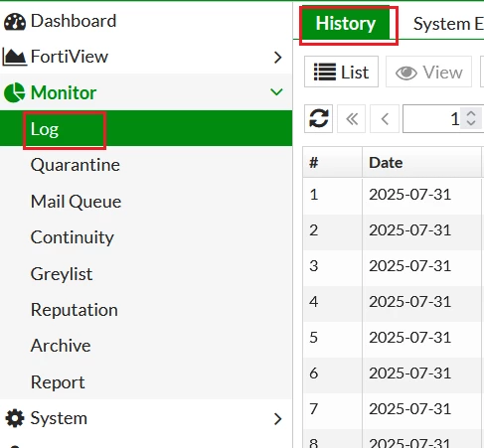Open Quarantine under Monitor
The width and height of the screenshot is (484, 448).
coord(76,165)
